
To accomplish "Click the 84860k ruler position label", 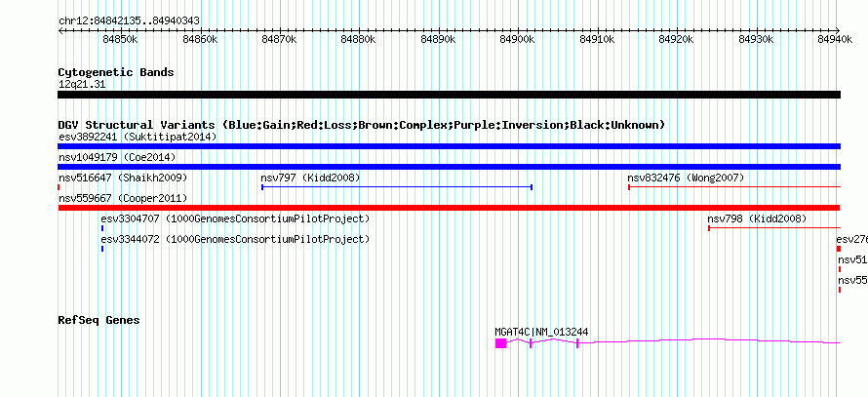I will tap(200, 39).
